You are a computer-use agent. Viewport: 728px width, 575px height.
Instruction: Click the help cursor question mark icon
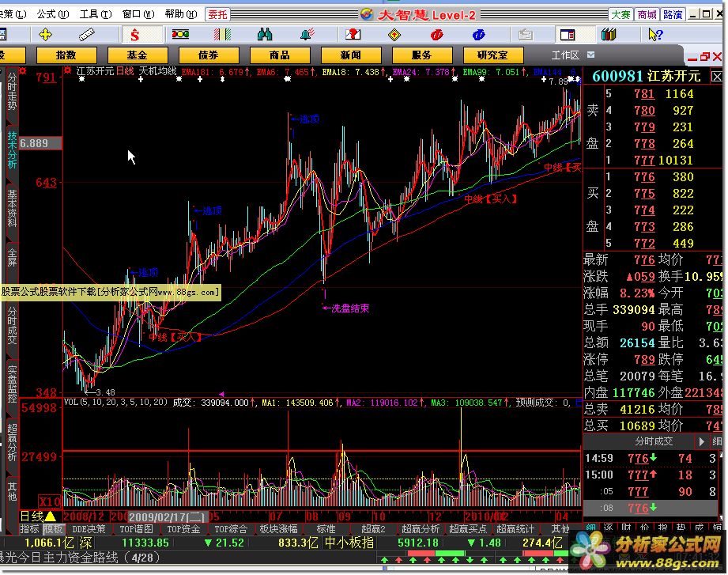[x=654, y=35]
